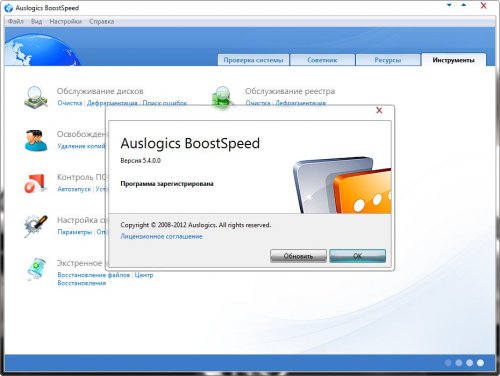Click the Auslogics BoostSpeed title bar icon
This screenshot has width=500, height=376.
coord(9,8)
